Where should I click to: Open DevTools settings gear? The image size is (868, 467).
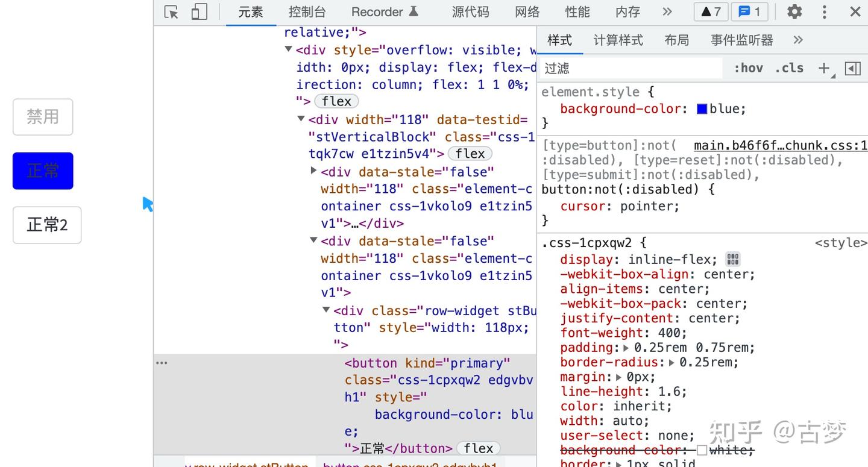(794, 11)
